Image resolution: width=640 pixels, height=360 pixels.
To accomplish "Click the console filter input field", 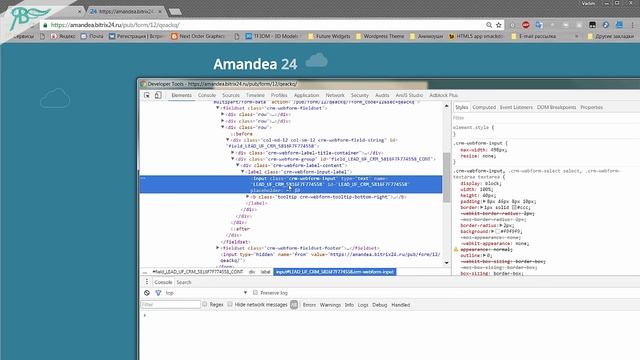I will [170, 304].
